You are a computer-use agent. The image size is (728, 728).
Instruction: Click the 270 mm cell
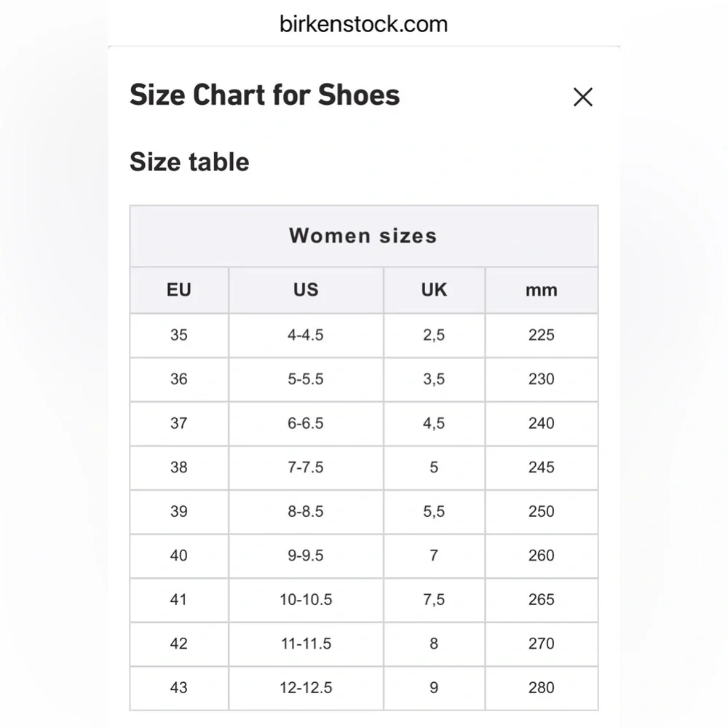541,644
